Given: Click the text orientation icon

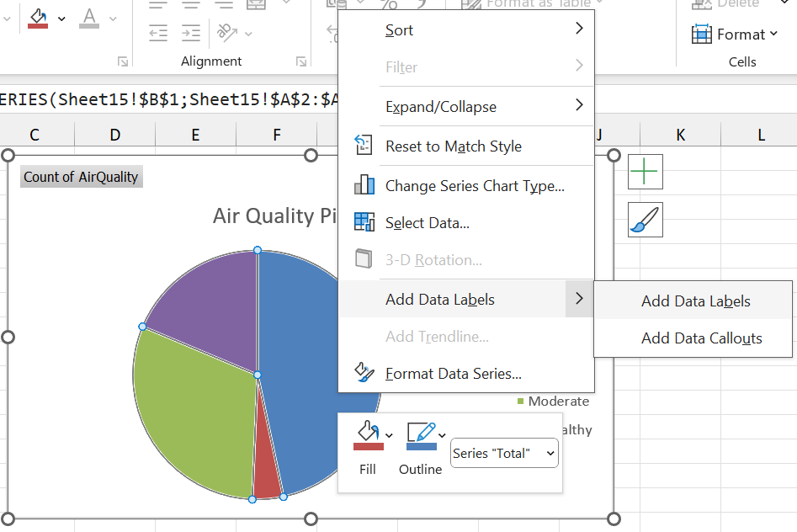Looking at the screenshot, I should pos(227,33).
